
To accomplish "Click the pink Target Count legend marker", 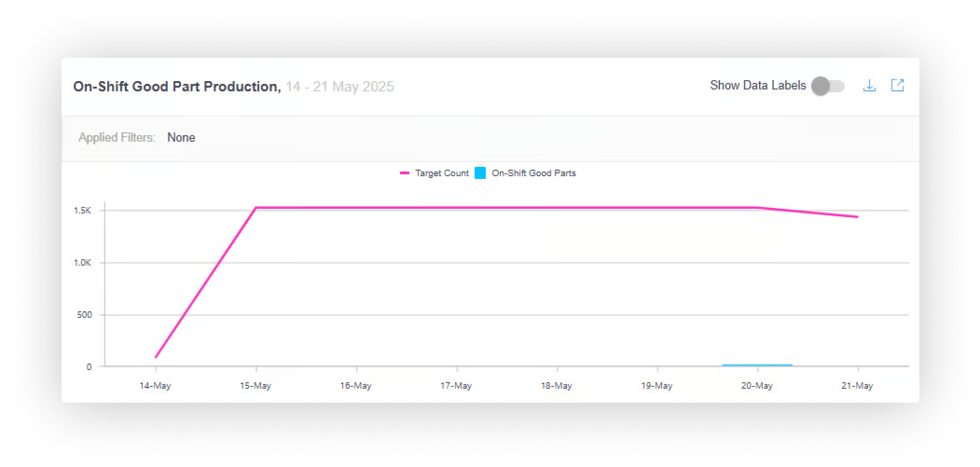I will 405,173.
